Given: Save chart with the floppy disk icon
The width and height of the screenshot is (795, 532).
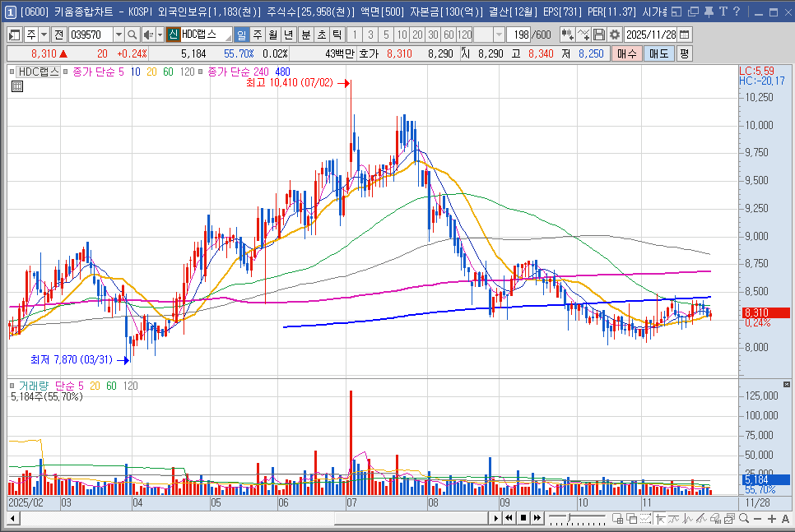Looking at the screenshot, I should pyautogui.click(x=599, y=35).
